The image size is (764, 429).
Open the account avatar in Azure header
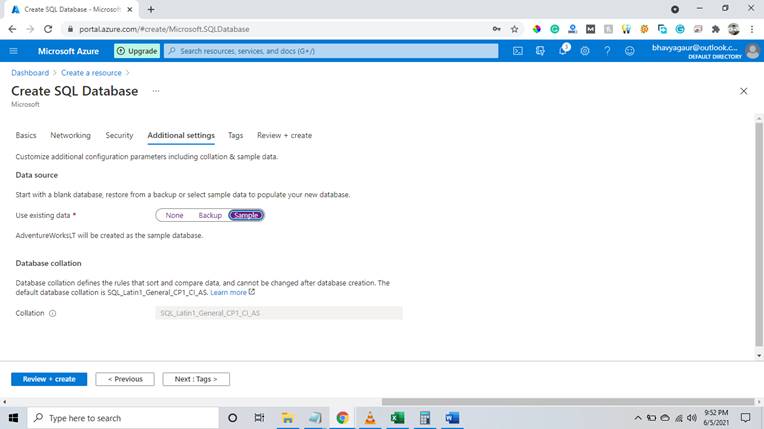point(752,51)
